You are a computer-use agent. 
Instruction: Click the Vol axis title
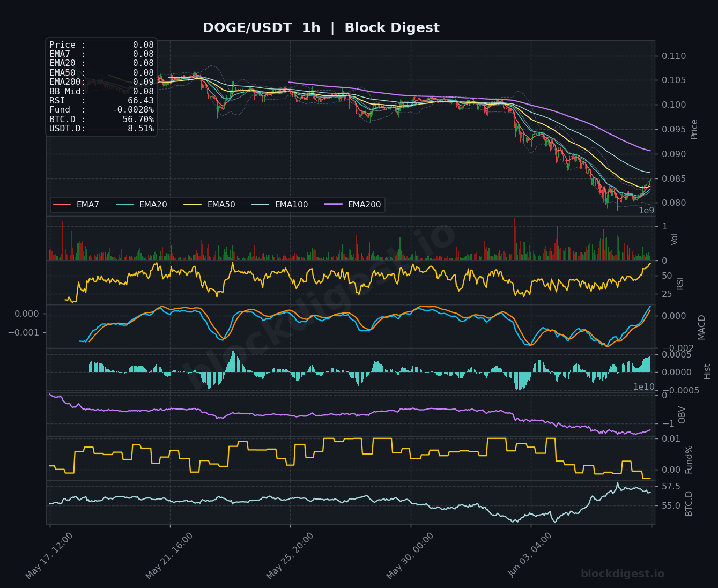click(x=675, y=239)
